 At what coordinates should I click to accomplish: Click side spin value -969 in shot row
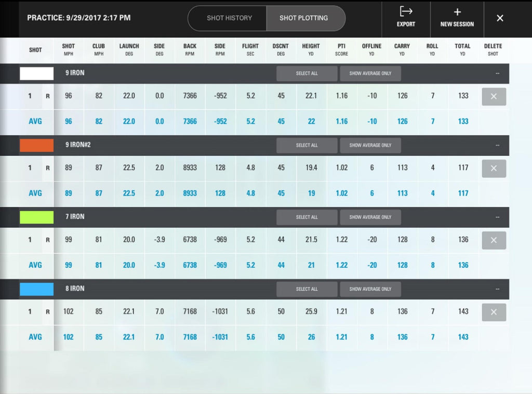(220, 240)
